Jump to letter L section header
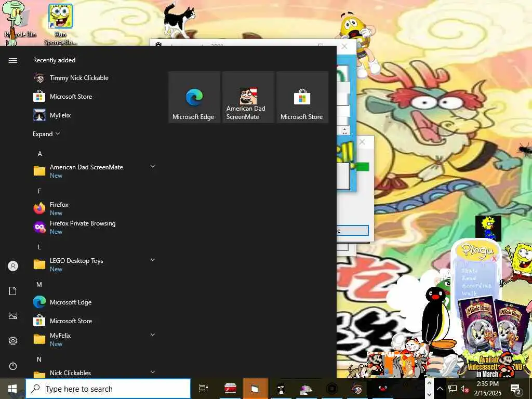This screenshot has height=399, width=532. pyautogui.click(x=39, y=247)
